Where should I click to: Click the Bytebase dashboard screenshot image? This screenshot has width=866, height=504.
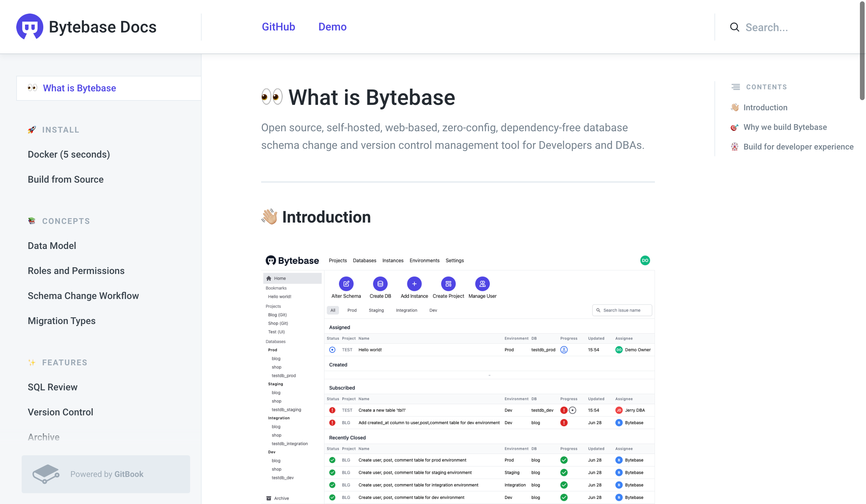(458, 378)
